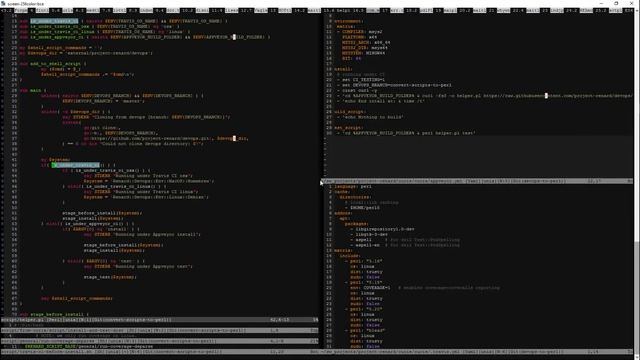Viewport: 640px width, 360px height.
Task: Click the perl: "blead" matrix entry
Action: pyautogui.click(x=364, y=330)
